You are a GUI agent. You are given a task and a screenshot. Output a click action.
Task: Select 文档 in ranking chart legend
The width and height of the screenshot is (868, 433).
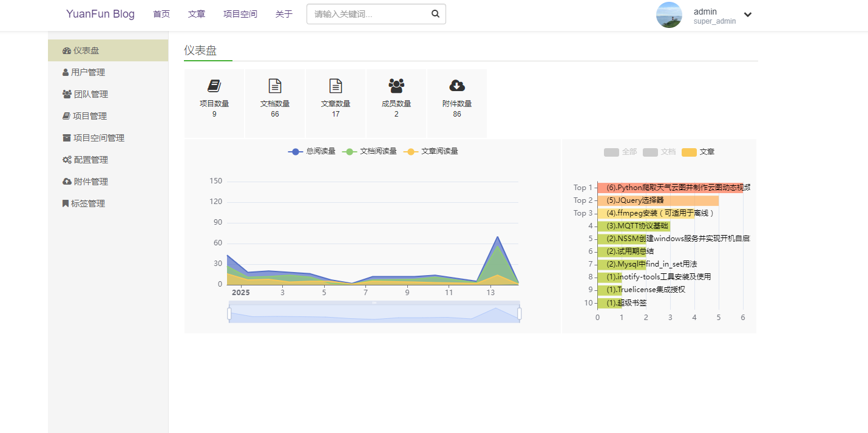pyautogui.click(x=659, y=152)
